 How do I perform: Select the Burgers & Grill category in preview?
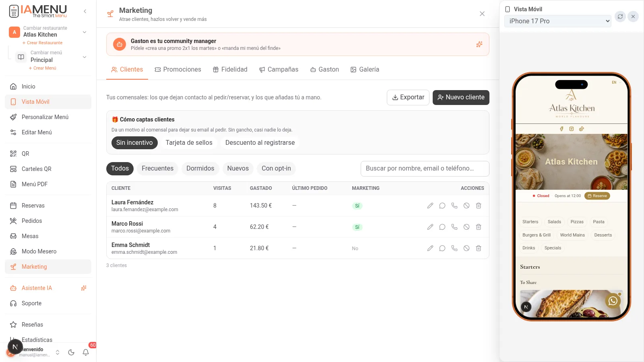[537, 235]
